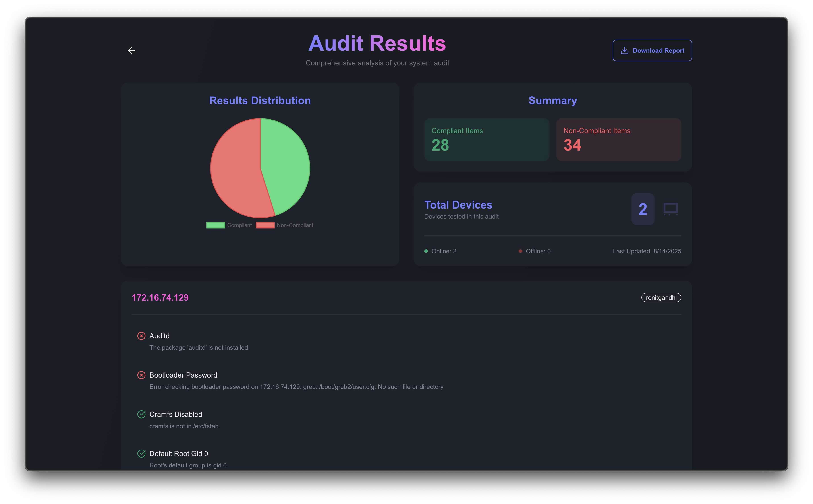Viewport: 813px width, 504px height.
Task: Click the red Offline status dot
Action: (x=520, y=251)
